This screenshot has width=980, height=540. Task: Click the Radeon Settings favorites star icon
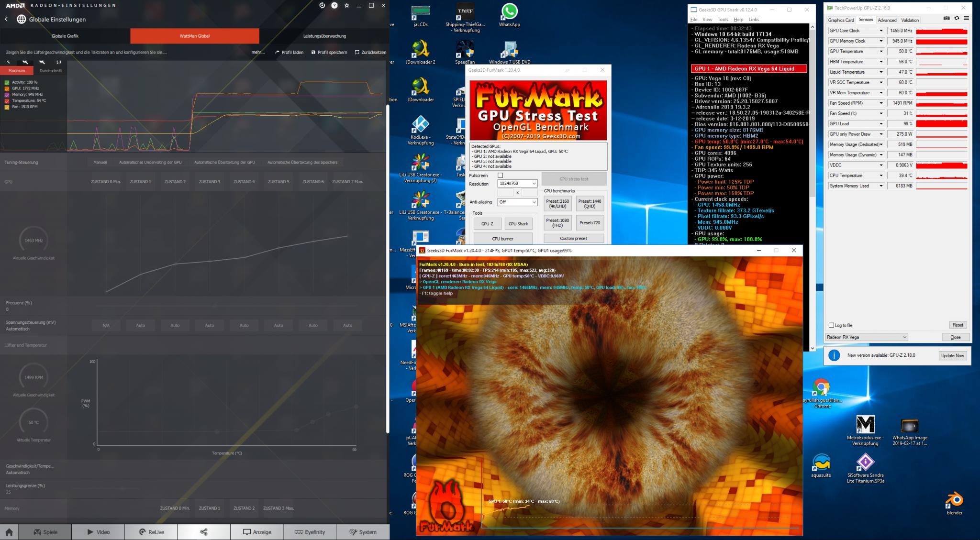tap(346, 5)
